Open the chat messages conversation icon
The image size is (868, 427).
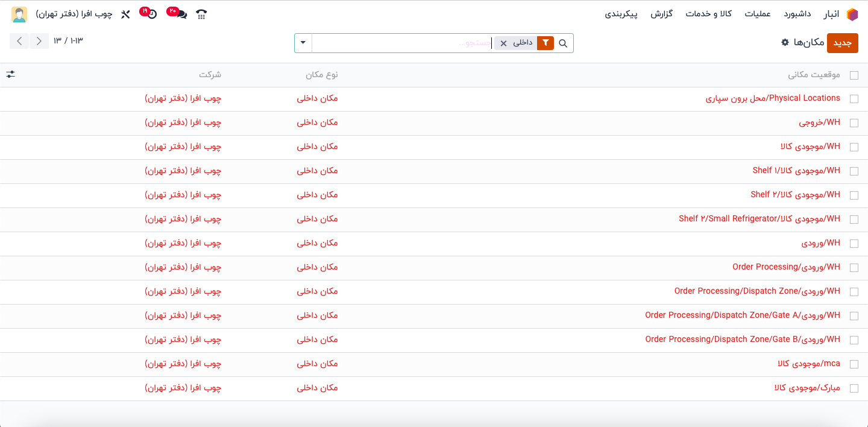pos(180,14)
